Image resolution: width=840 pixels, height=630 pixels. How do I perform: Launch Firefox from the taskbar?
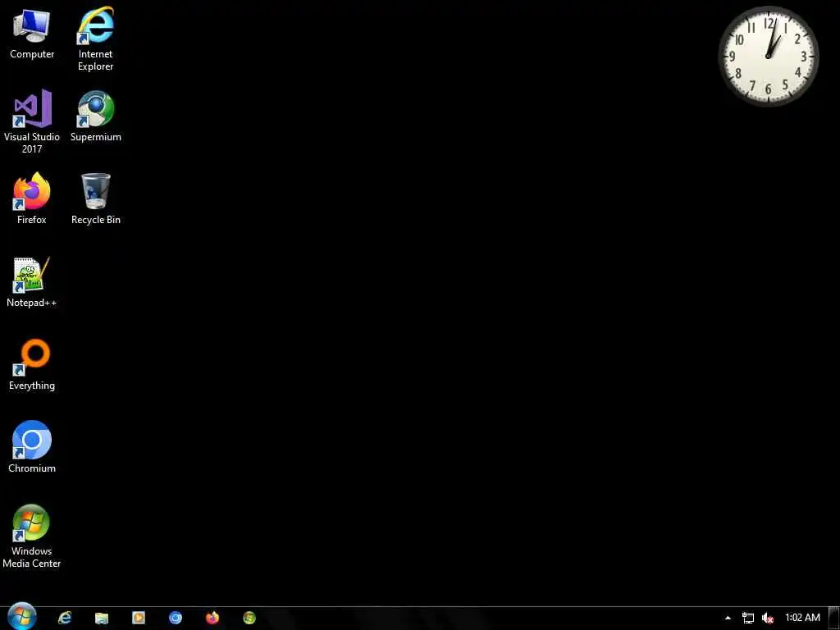(x=212, y=618)
